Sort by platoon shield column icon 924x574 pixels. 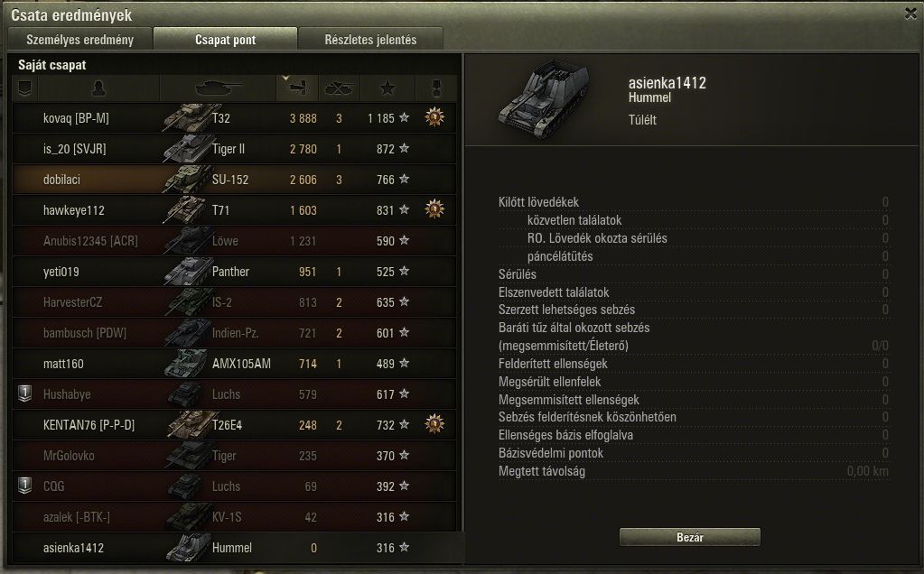click(24, 88)
